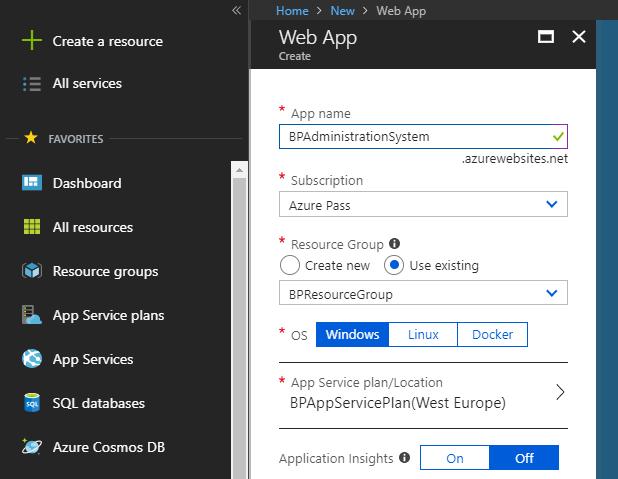Click the .azurewebsites.net suffix text
This screenshot has width=618, height=479.
click(x=515, y=158)
